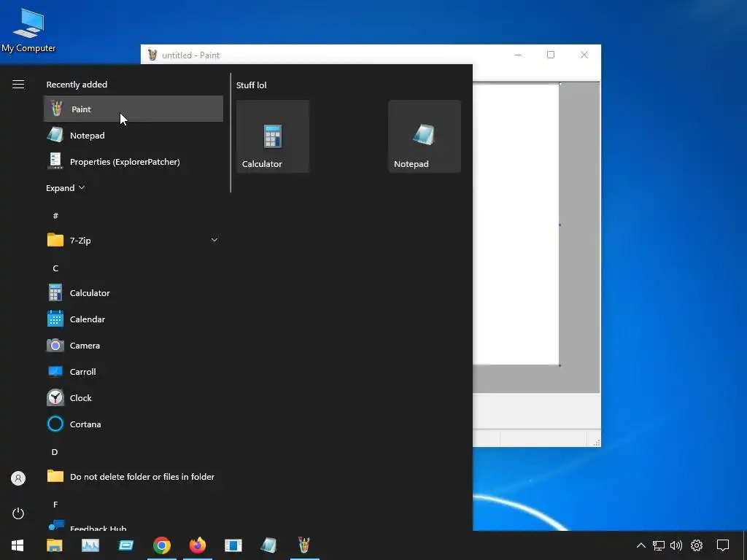The height and width of the screenshot is (560, 747).
Task: Toggle the hamburger menu in Start
Action: tap(18, 85)
